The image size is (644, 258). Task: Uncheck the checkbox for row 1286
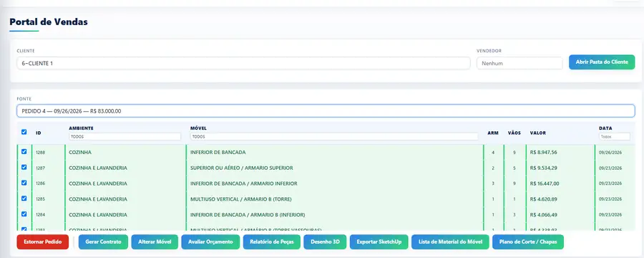click(24, 183)
